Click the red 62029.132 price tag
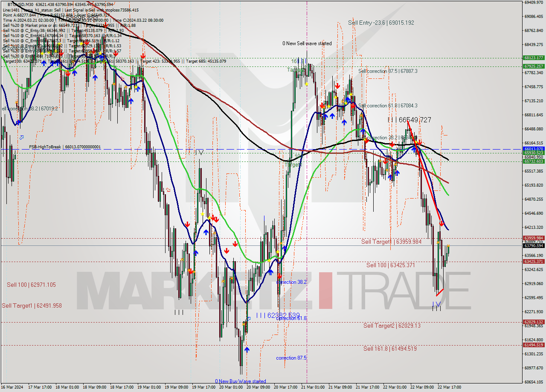The height and width of the screenshot is (392, 546). tap(533, 322)
